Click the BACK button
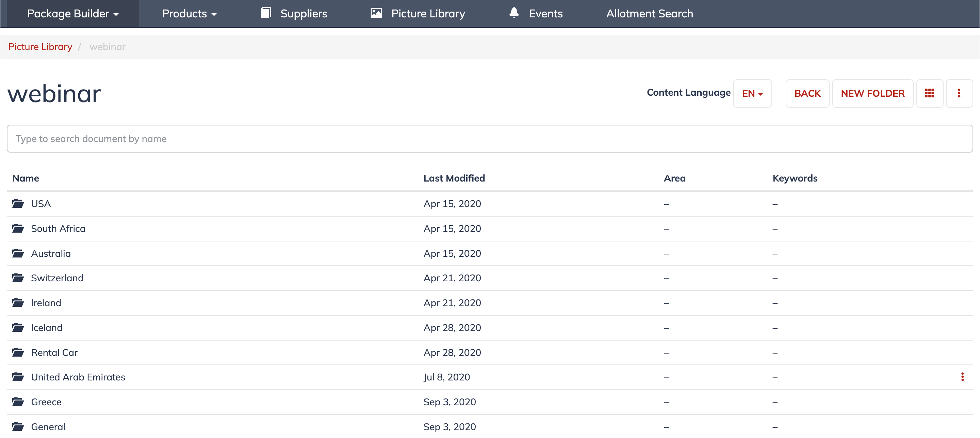The width and height of the screenshot is (980, 438). click(x=807, y=93)
